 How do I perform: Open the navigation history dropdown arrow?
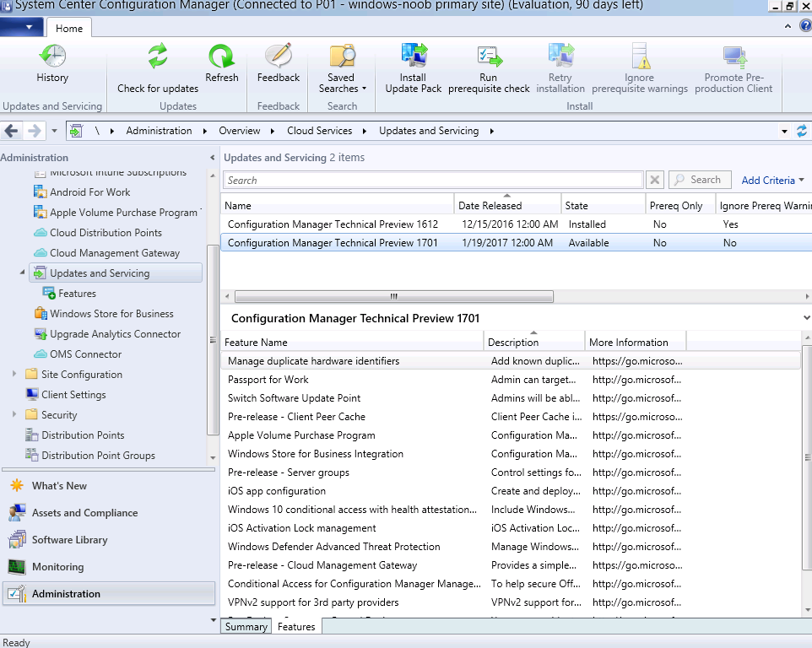[x=54, y=131]
